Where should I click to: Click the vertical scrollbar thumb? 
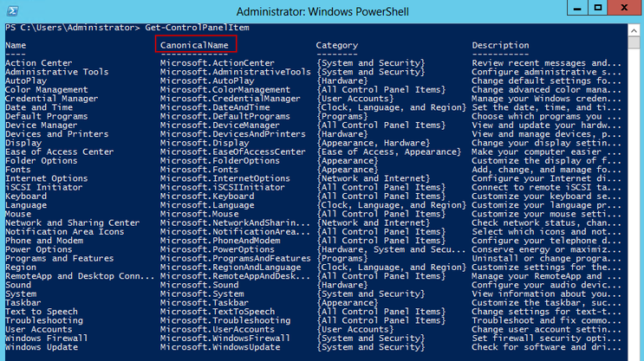[634, 42]
